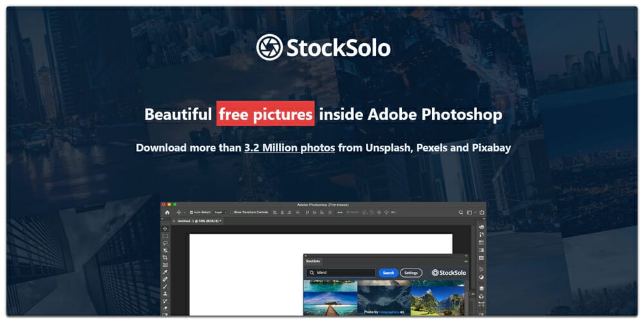The image size is (644, 322).
Task: Select the Rectangular Marquee tool
Action: point(165,236)
